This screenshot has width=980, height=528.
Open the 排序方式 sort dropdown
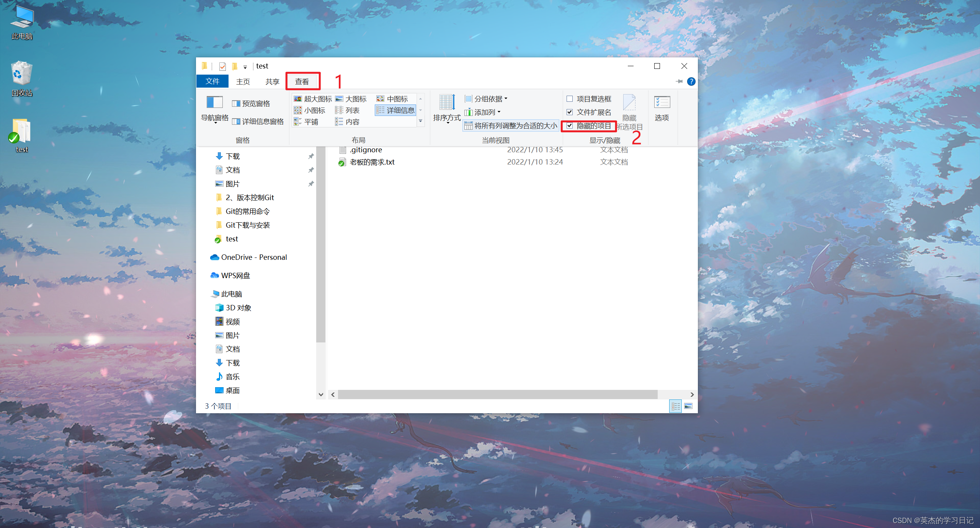click(x=447, y=109)
